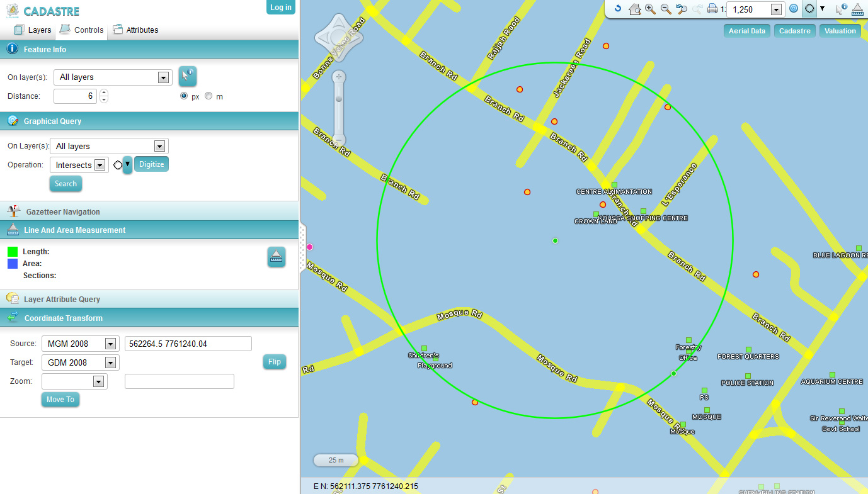Switch to Valuation map view

[840, 31]
